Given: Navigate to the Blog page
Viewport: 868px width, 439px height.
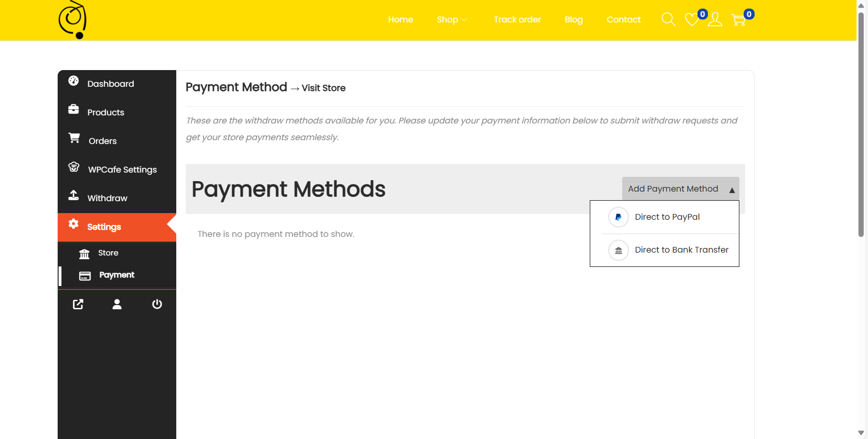Looking at the screenshot, I should [x=574, y=20].
